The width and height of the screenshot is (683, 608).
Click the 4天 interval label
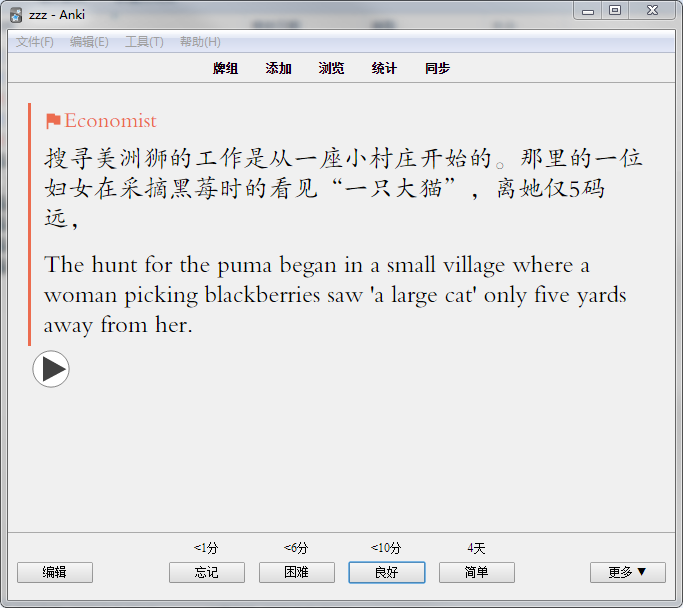[x=476, y=548]
